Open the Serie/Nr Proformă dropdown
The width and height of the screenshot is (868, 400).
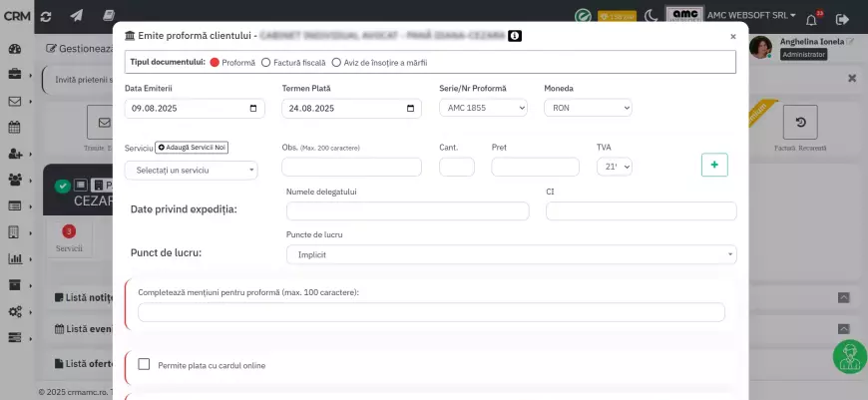coord(483,108)
